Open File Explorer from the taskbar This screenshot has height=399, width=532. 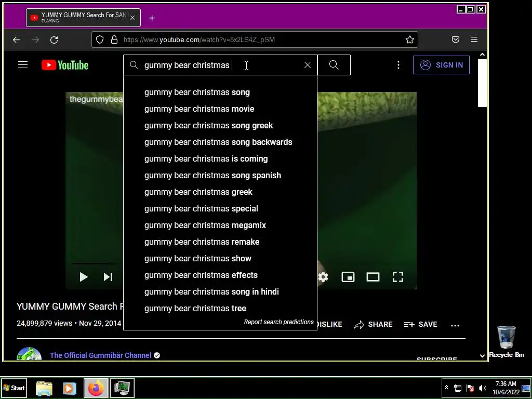click(x=44, y=388)
